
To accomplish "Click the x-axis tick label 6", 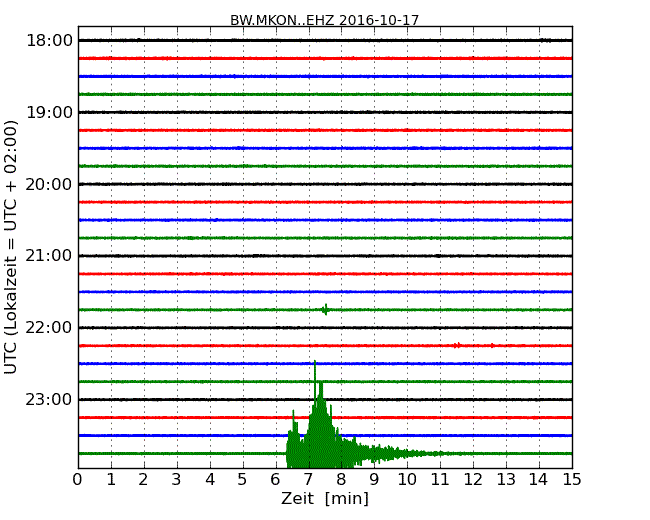I will 275,480.
